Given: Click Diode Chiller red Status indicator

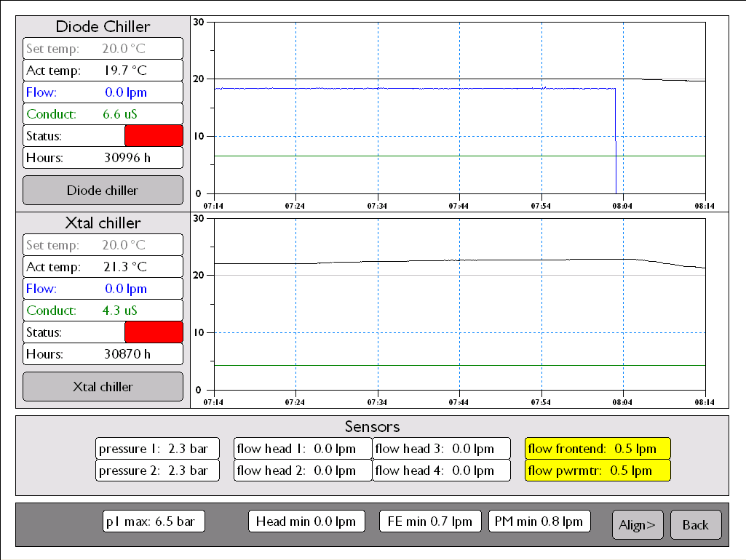Looking at the screenshot, I should 154,136.
